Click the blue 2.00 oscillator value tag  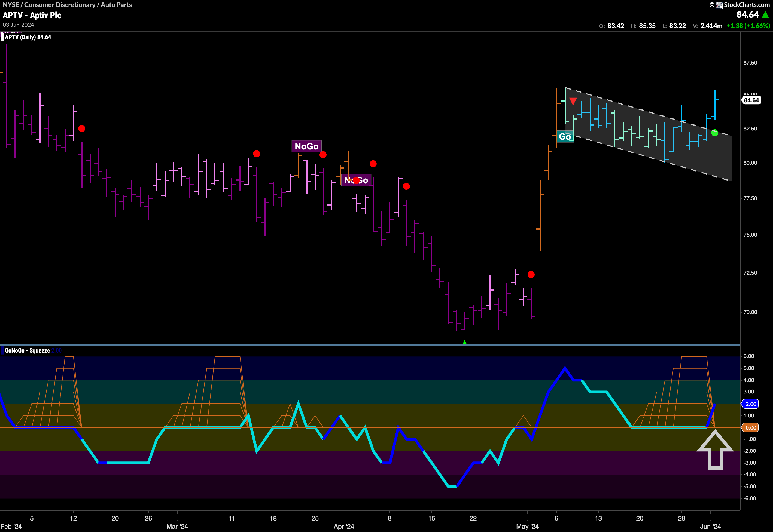point(750,404)
